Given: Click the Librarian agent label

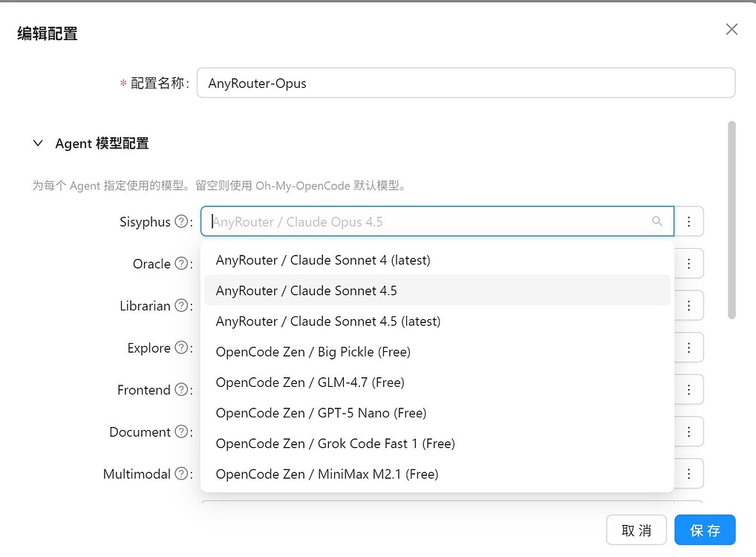Looking at the screenshot, I should pyautogui.click(x=145, y=305).
